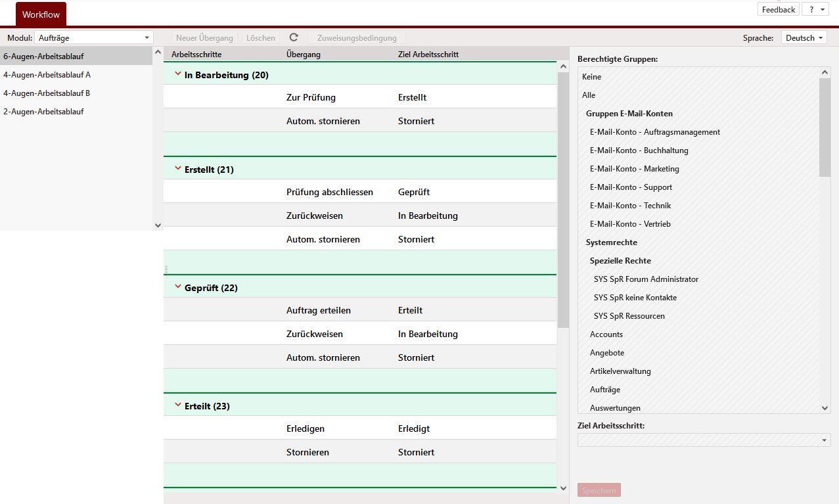Viewport: 839px width, 504px height.
Task: Collapse the Erteilt (23) step group
Action: tap(177, 405)
